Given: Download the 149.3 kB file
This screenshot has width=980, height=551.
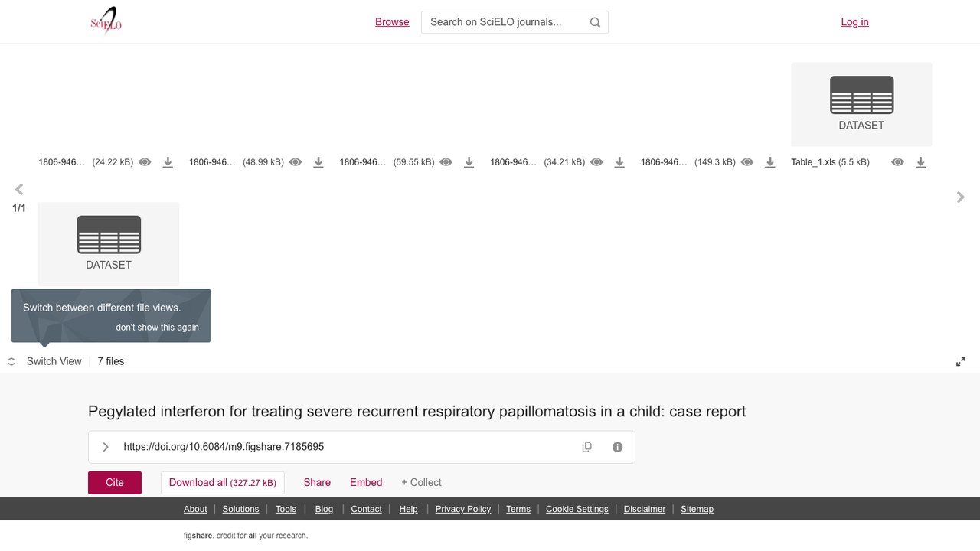Looking at the screenshot, I should click(770, 162).
